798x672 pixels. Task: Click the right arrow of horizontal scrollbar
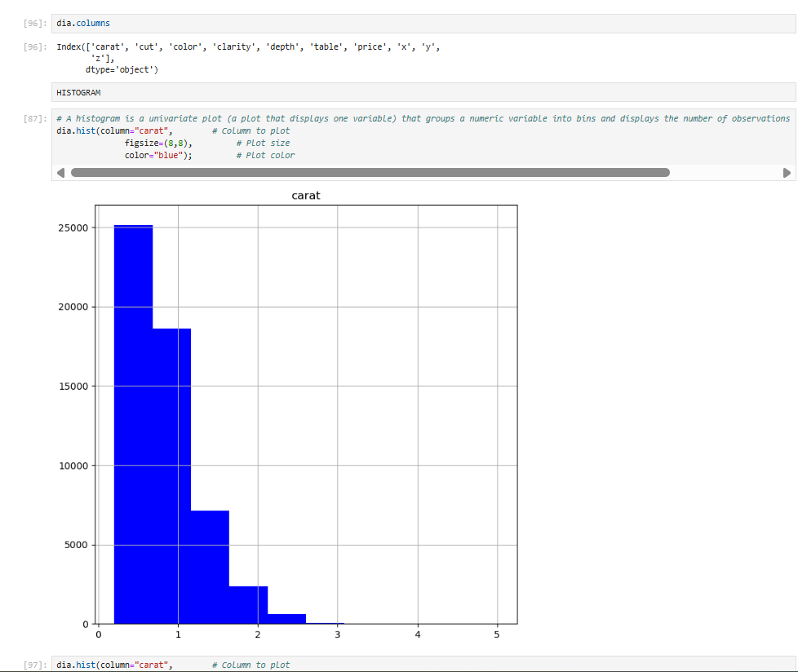[787, 173]
